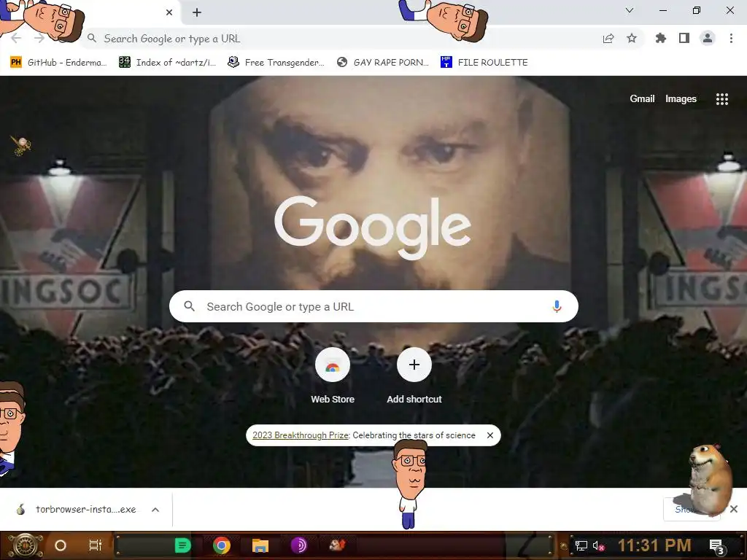Open FILE ROULETTE bookmark

(x=484, y=63)
